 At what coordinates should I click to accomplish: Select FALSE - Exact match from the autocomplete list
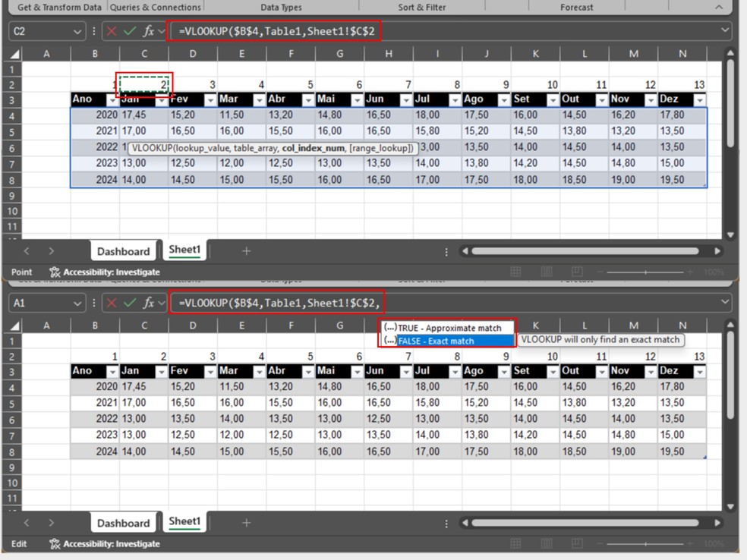coord(436,341)
